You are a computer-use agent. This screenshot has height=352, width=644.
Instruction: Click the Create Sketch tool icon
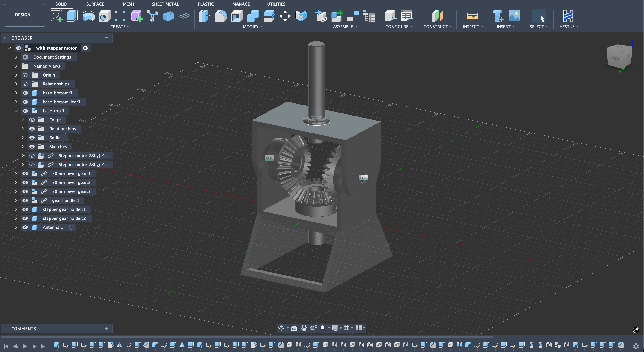(56, 16)
